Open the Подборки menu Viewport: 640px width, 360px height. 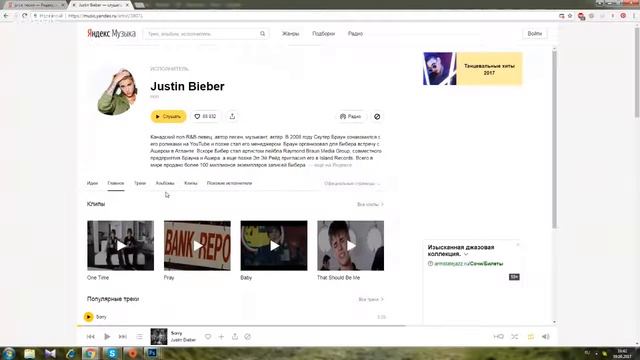click(x=324, y=33)
